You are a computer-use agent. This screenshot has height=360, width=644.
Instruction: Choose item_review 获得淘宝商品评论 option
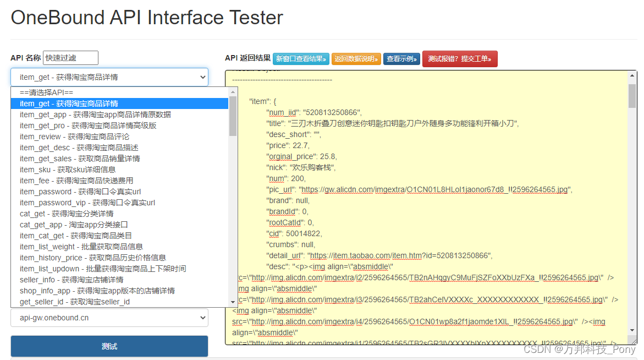(119, 137)
